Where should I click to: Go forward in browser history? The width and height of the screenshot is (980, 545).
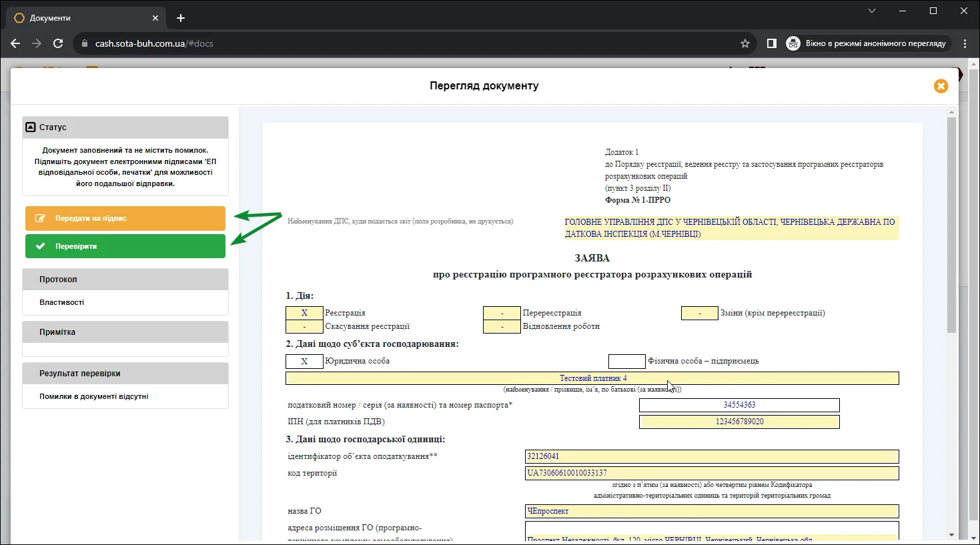[37, 43]
